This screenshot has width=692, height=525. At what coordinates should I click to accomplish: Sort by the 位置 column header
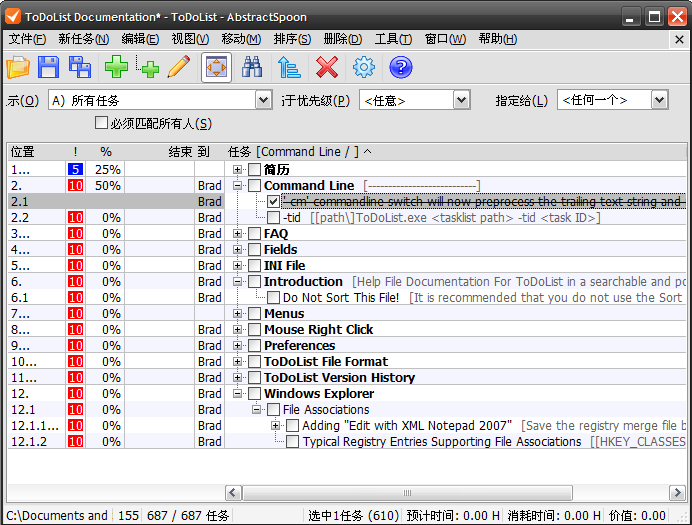coord(37,152)
